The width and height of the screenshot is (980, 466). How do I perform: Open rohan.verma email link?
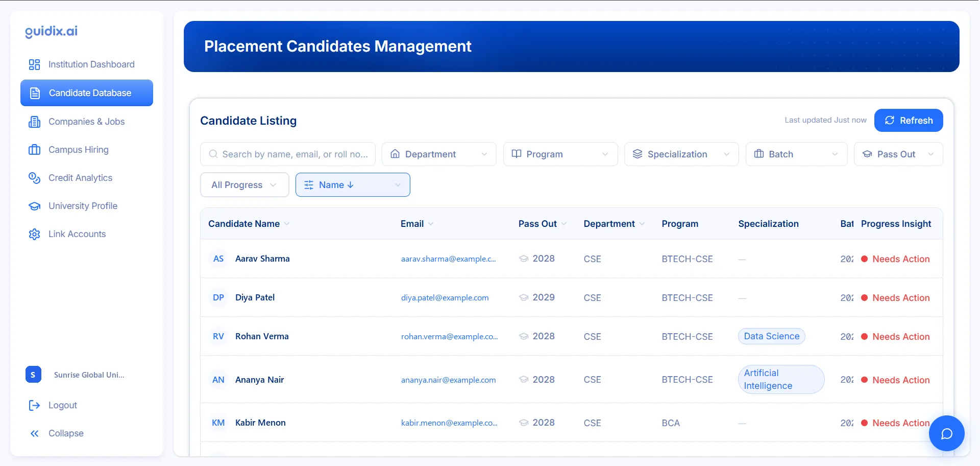tap(449, 337)
